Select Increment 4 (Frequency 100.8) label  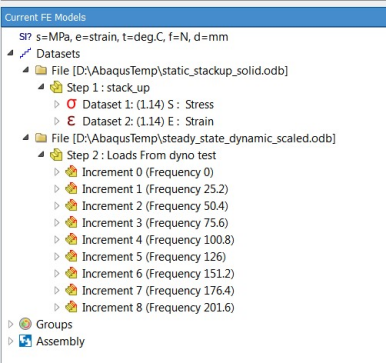pyautogui.click(x=158, y=240)
